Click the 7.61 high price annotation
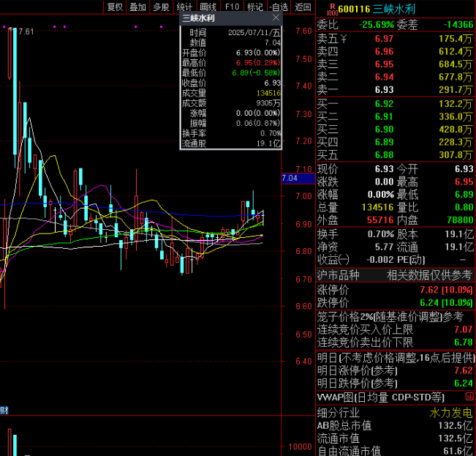Image resolution: width=476 pixels, height=456 pixels. pos(26,31)
